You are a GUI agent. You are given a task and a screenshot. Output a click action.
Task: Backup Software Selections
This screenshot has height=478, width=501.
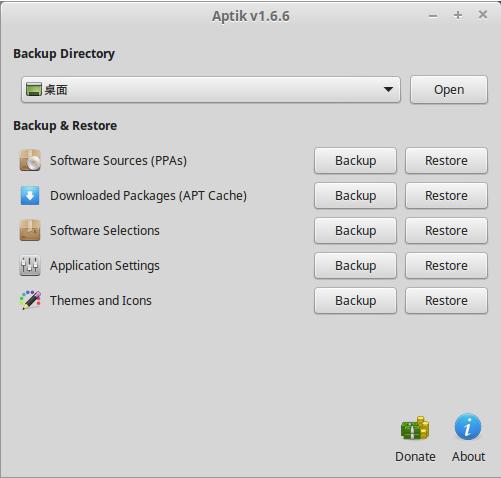[355, 230]
